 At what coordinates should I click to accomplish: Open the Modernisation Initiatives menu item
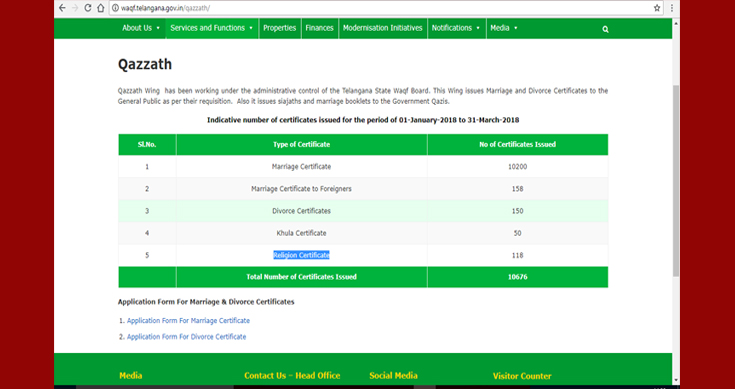click(x=382, y=28)
